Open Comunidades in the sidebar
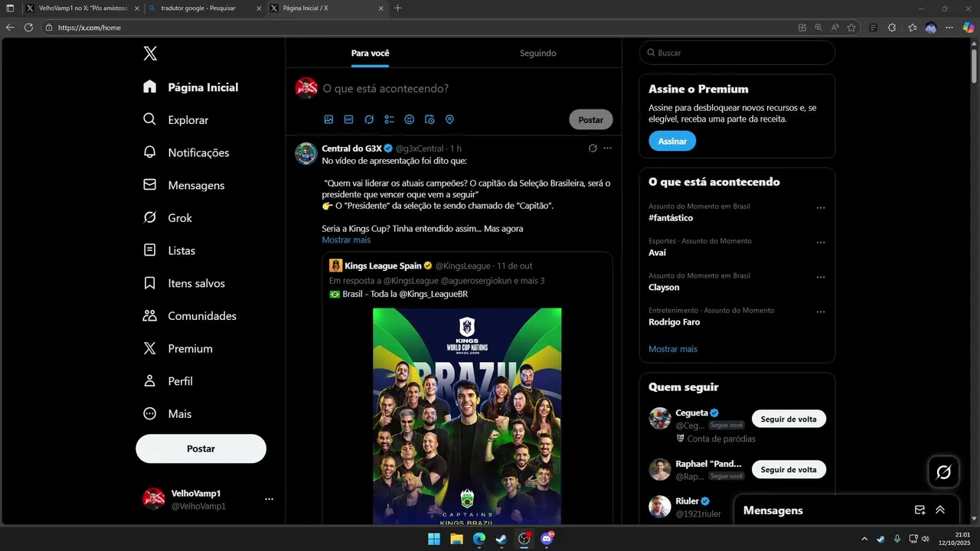The height and width of the screenshot is (551, 980). click(x=189, y=316)
